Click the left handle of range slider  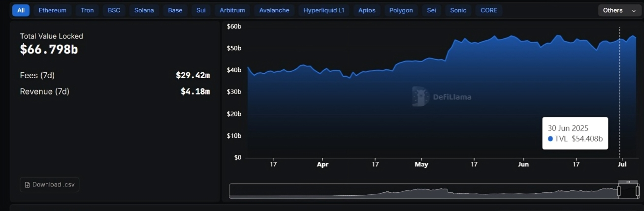click(x=619, y=191)
